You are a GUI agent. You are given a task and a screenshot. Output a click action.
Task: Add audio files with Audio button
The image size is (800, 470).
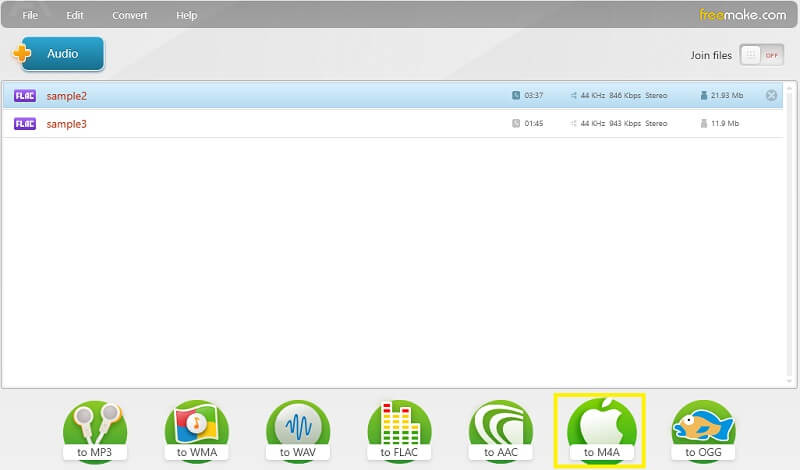tap(58, 54)
